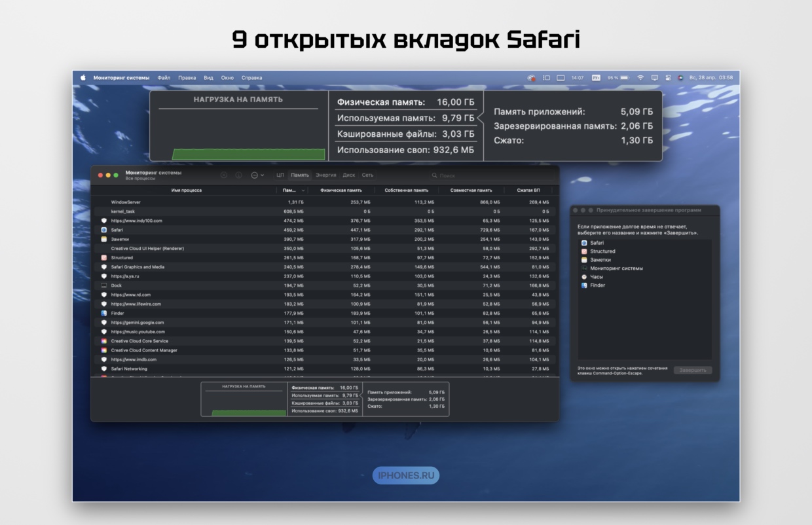Open the Диск tab
This screenshot has width=812, height=525.
click(x=349, y=175)
